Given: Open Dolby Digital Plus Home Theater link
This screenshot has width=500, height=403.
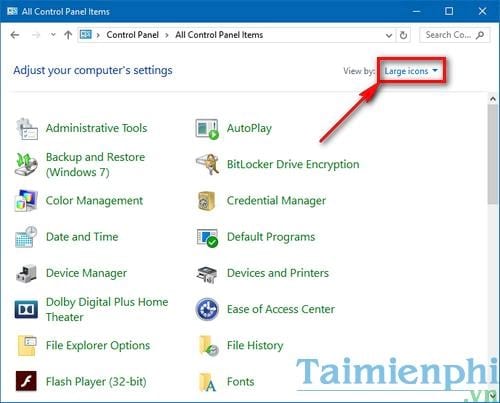Looking at the screenshot, I should [x=107, y=309].
